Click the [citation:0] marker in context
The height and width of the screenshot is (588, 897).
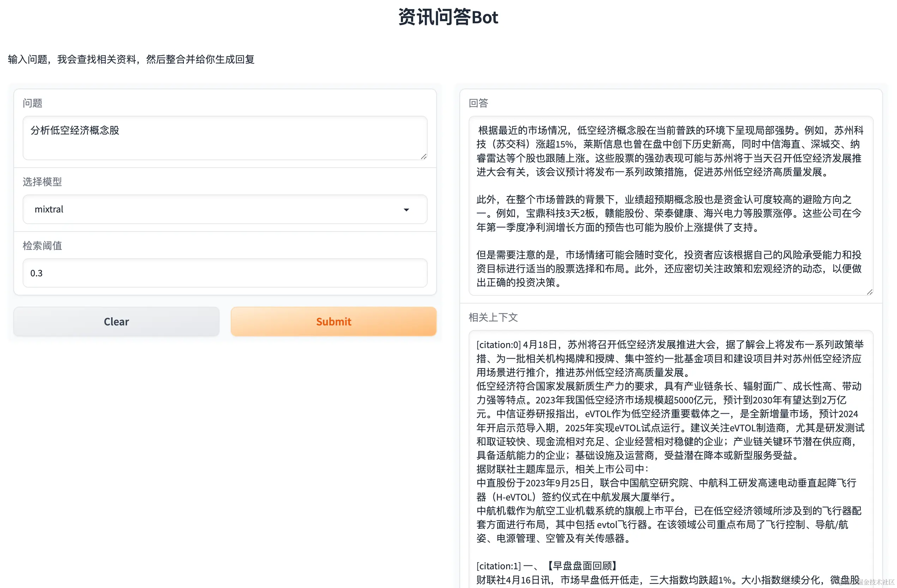click(x=498, y=344)
